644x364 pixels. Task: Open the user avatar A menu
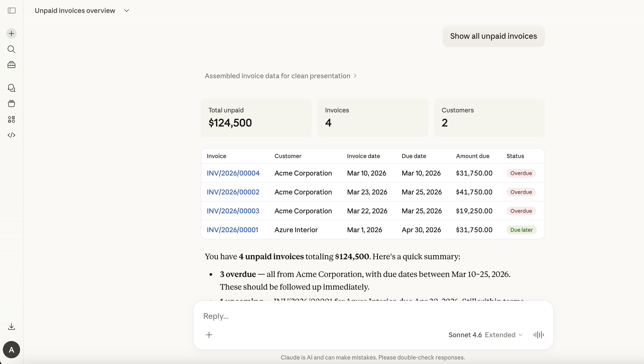click(11, 349)
